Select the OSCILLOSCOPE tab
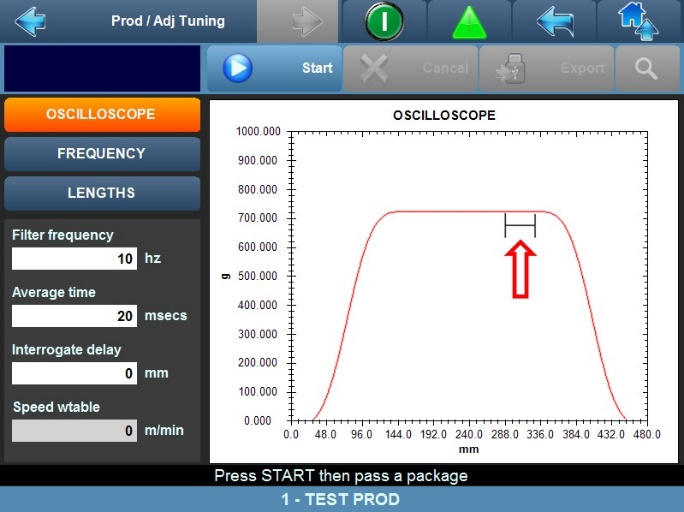This screenshot has width=684, height=512. click(102, 114)
